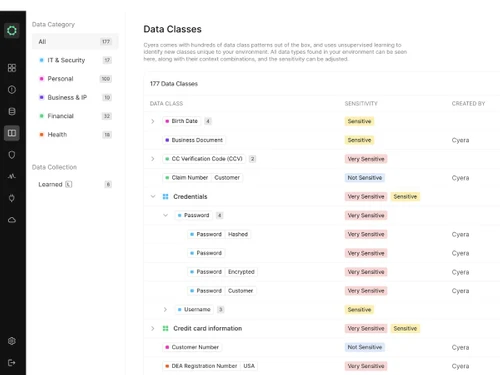This screenshot has width=500, height=375.
Task: Select the data classes book icon
Action: (x=12, y=133)
